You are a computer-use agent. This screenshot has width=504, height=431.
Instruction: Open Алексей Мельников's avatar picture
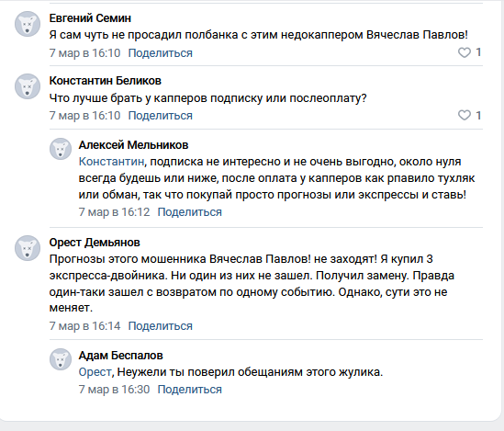61,149
